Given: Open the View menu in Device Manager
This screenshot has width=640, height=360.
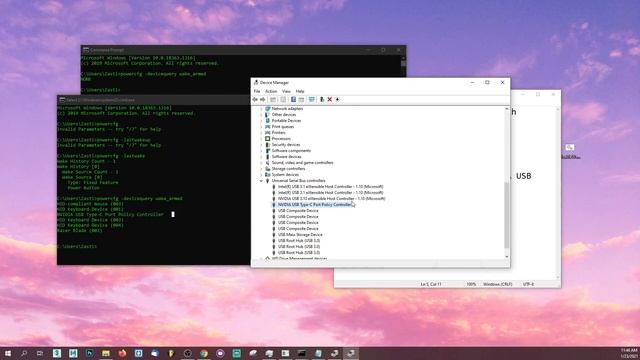Looking at the screenshot, I should (x=287, y=91).
